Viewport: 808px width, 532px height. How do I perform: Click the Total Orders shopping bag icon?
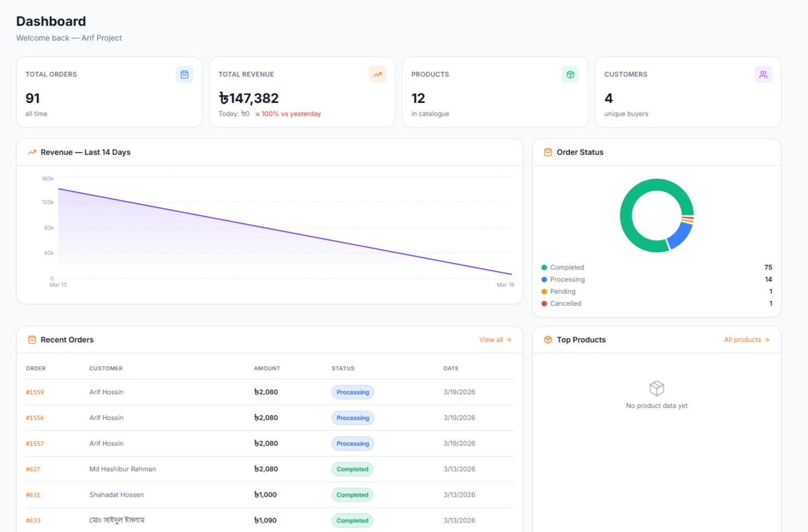pyautogui.click(x=185, y=74)
